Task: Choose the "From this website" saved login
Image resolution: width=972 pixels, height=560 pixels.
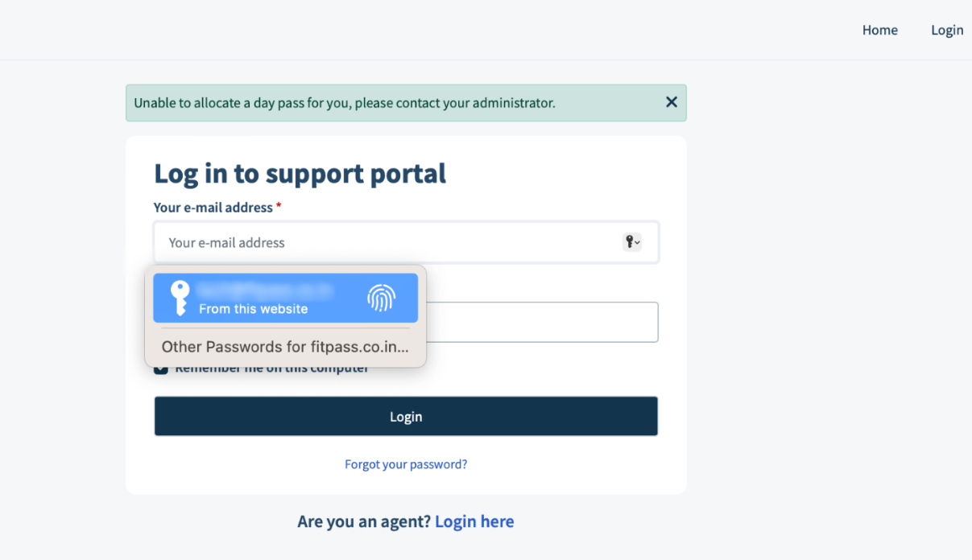Action: (285, 298)
